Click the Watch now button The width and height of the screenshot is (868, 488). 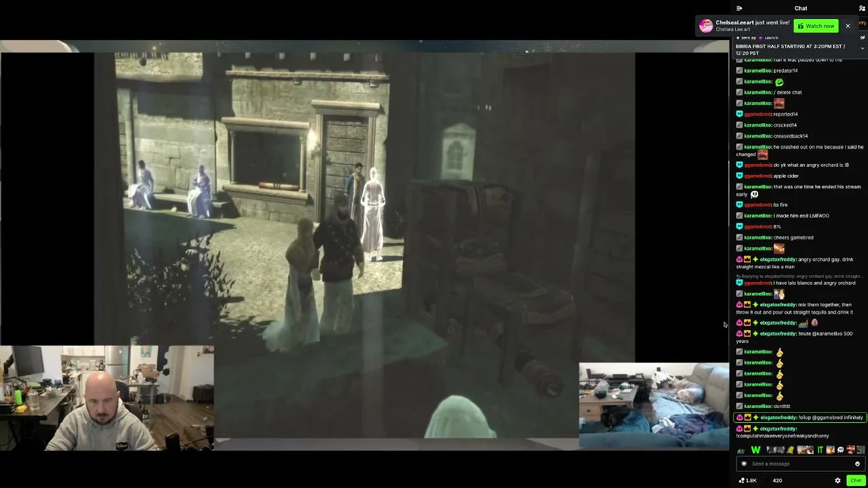tap(816, 26)
